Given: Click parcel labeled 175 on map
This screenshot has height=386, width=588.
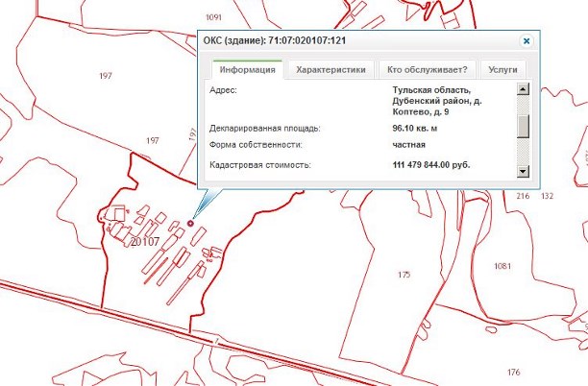Looking at the screenshot, I should click(x=404, y=275).
